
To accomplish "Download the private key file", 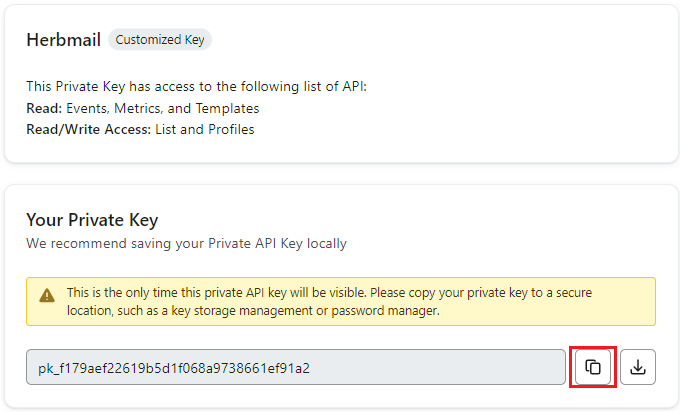I will [x=638, y=367].
